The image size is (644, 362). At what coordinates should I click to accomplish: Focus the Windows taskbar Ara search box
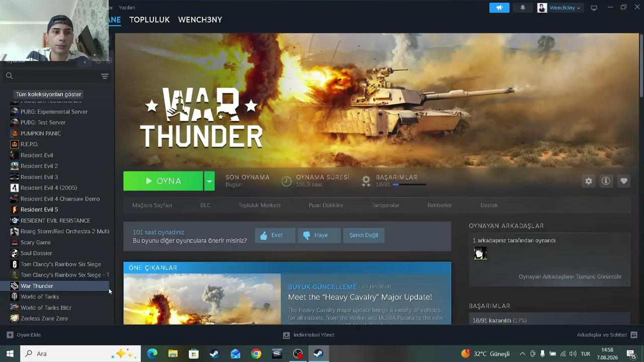(x=80, y=354)
